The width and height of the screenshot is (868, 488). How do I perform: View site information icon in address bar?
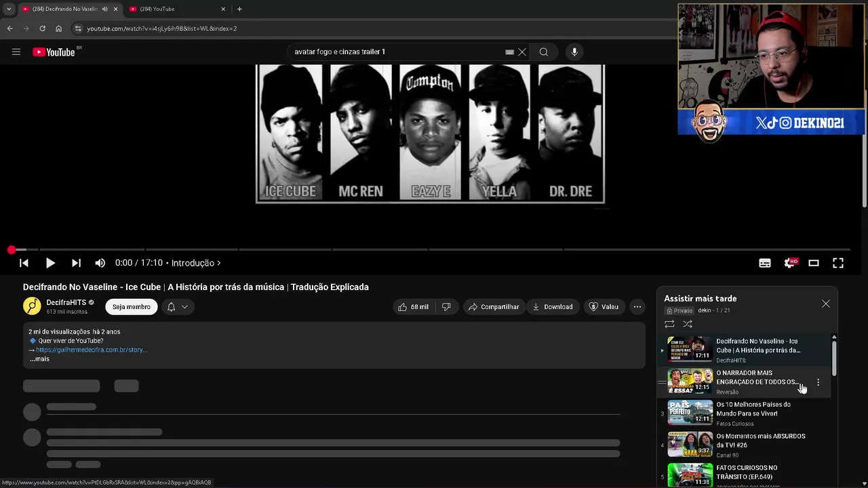(x=78, y=28)
